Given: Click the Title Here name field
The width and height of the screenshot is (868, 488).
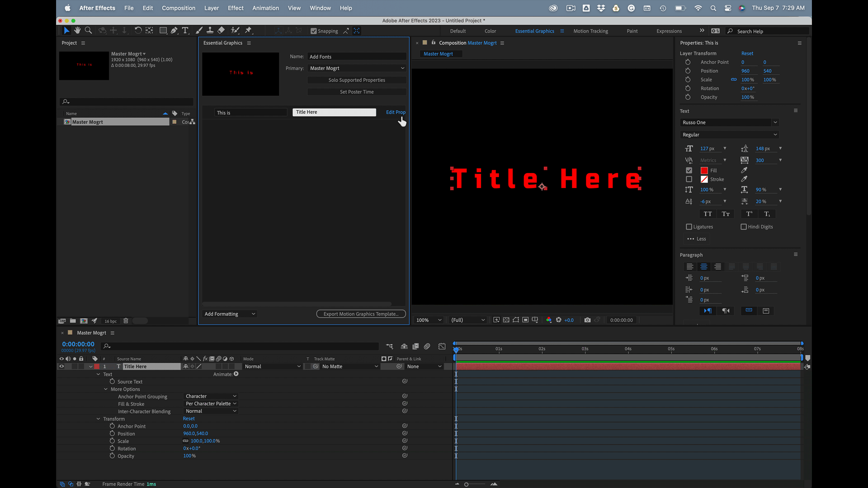Looking at the screenshot, I should pos(334,112).
